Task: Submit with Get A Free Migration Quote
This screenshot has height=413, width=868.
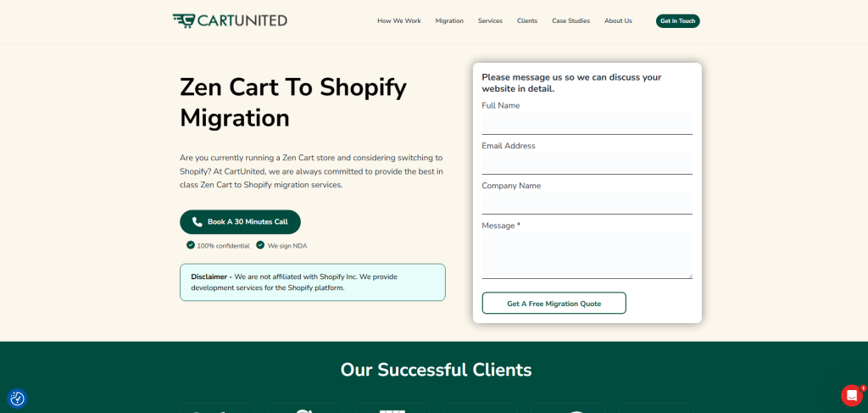Action: [x=554, y=304]
